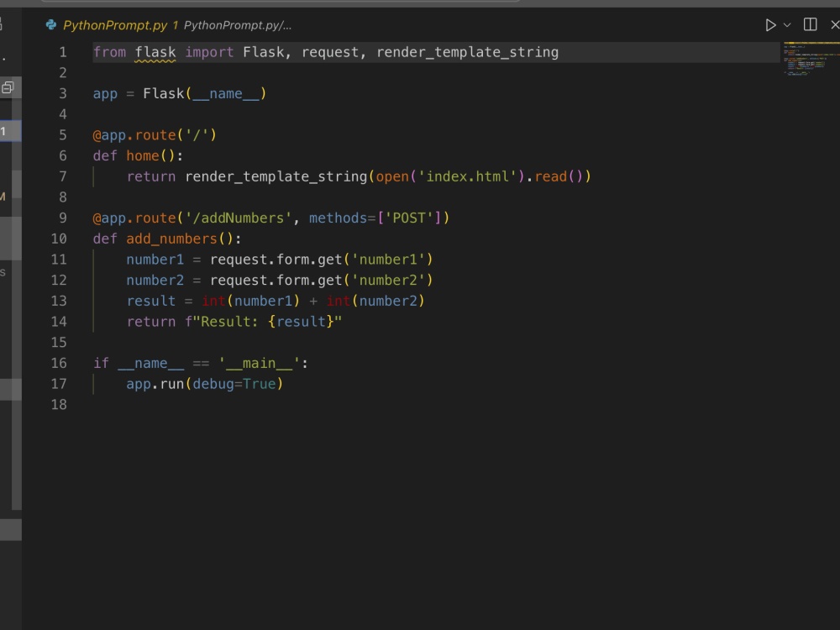Viewport: 840px width, 630px height.
Task: Click line number 7 in gutter
Action: [63, 176]
